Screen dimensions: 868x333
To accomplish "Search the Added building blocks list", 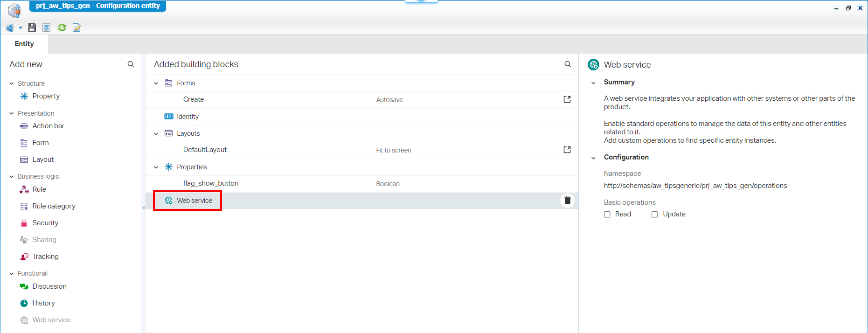I will (x=568, y=64).
